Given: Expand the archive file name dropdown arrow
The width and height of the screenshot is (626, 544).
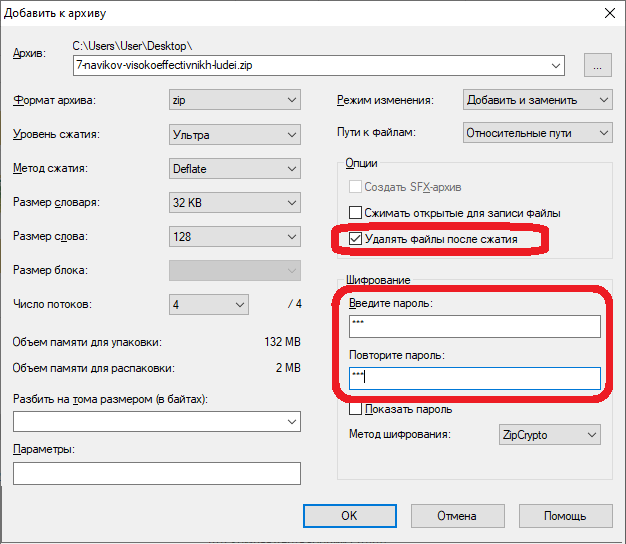Looking at the screenshot, I should (556, 66).
